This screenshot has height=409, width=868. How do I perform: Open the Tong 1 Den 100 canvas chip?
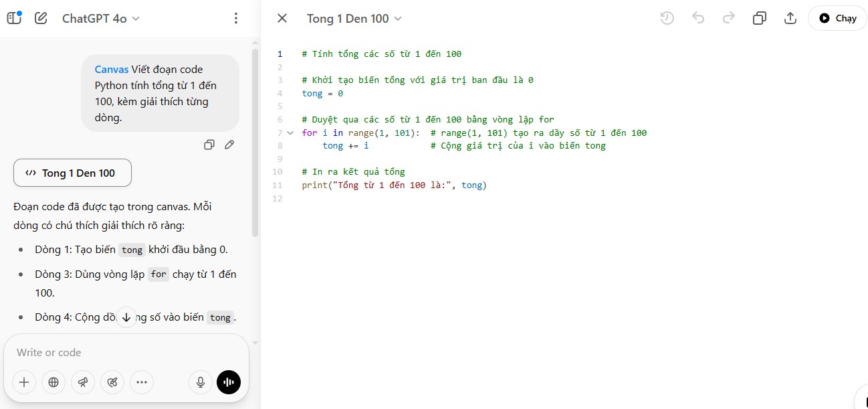point(72,173)
